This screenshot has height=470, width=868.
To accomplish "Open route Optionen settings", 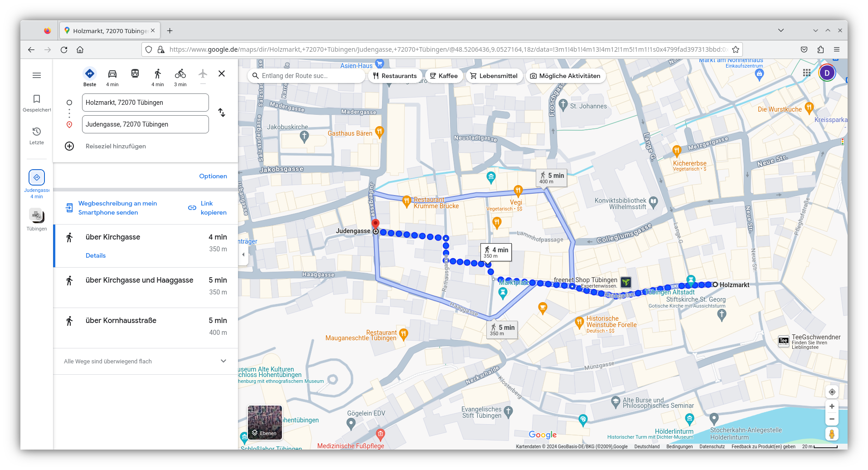I will coord(213,176).
